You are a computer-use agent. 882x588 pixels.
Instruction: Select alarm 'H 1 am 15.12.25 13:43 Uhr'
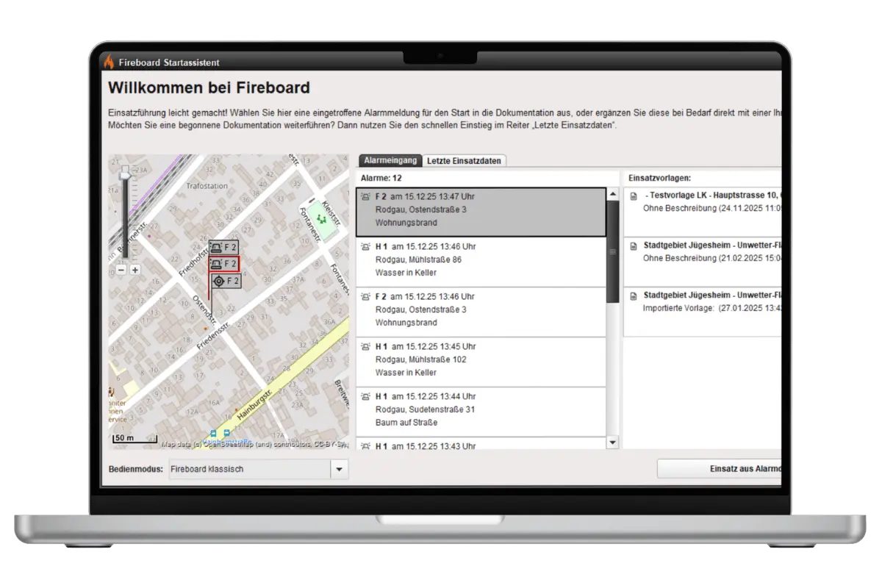[481, 444]
